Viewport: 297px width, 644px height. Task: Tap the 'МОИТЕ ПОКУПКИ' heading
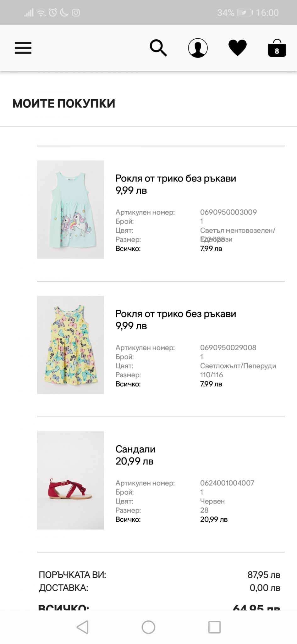tap(64, 103)
